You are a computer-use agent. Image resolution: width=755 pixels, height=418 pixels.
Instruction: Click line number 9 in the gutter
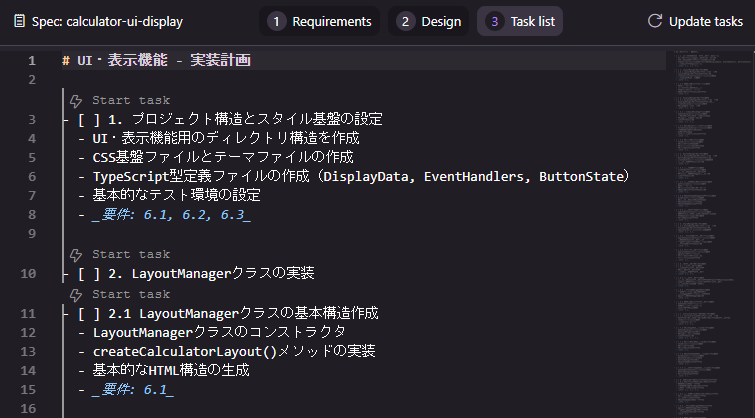tap(32, 234)
